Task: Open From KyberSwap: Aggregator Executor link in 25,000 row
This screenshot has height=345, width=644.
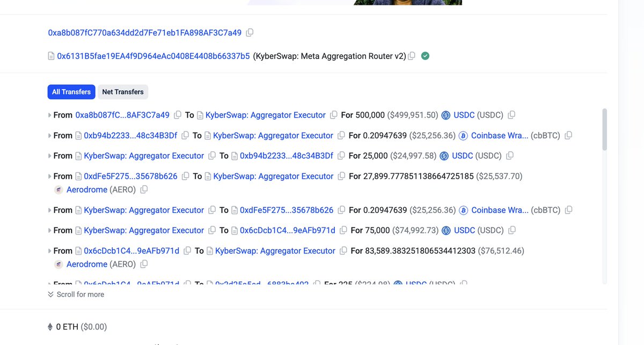Action: [144, 156]
